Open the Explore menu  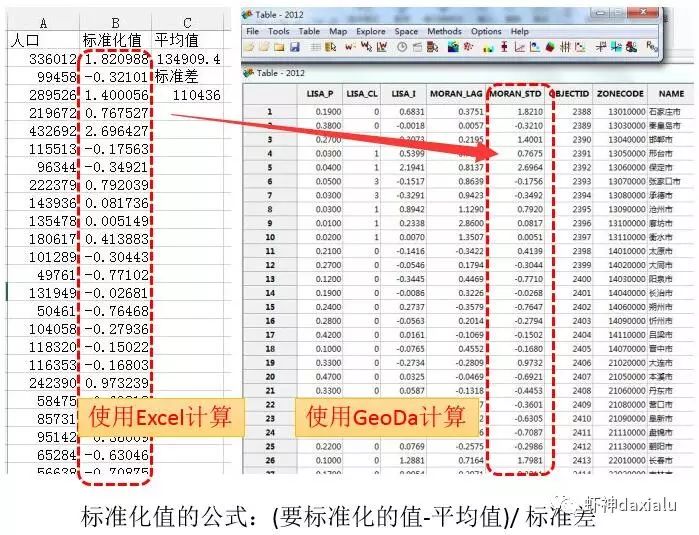click(x=371, y=31)
